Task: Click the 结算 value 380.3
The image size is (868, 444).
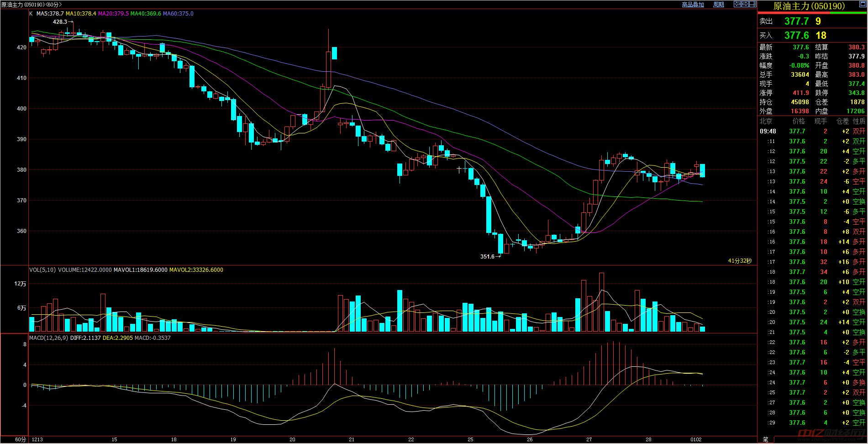Action: tap(857, 47)
